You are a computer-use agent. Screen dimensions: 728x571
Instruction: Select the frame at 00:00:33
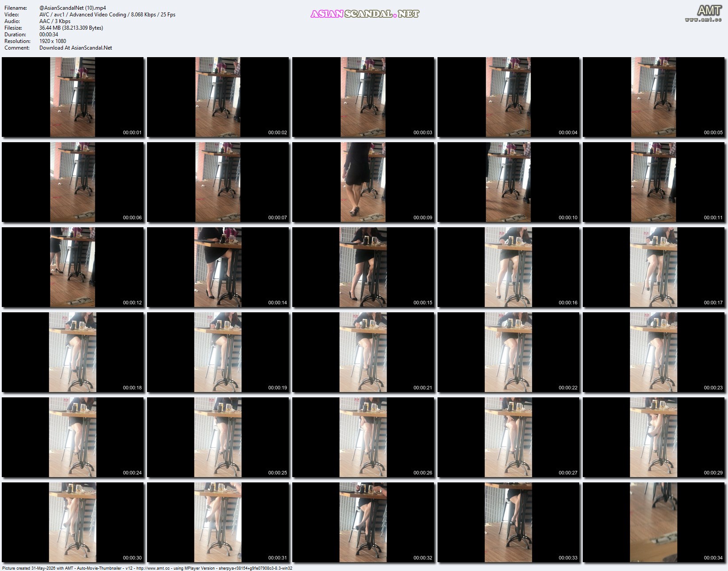coord(508,522)
